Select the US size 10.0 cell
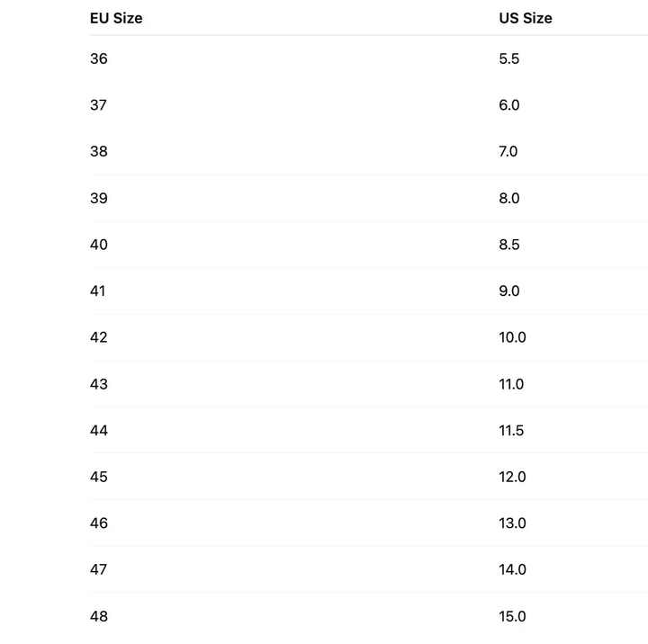648x644 pixels. [513, 337]
